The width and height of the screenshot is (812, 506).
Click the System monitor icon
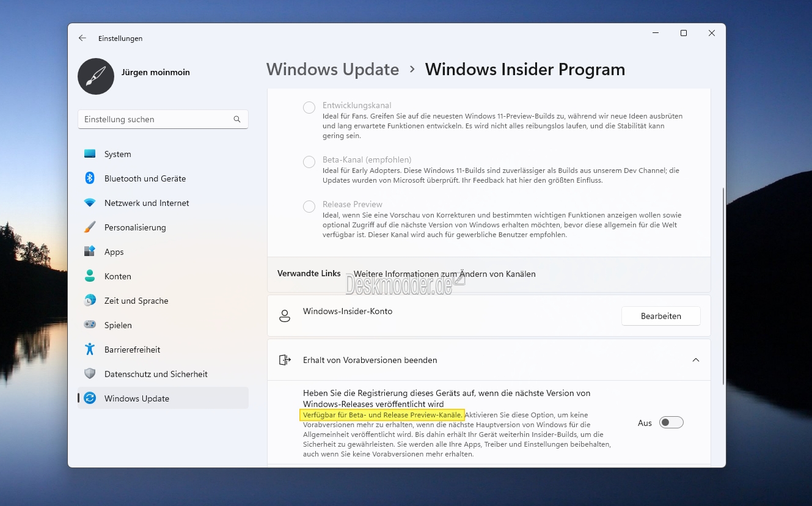90,154
